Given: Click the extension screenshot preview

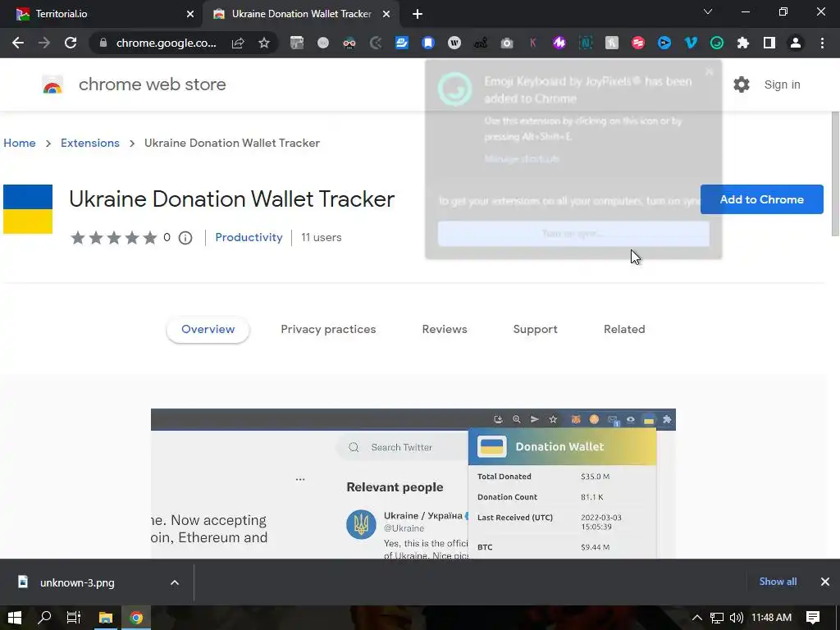Looking at the screenshot, I should (413, 484).
